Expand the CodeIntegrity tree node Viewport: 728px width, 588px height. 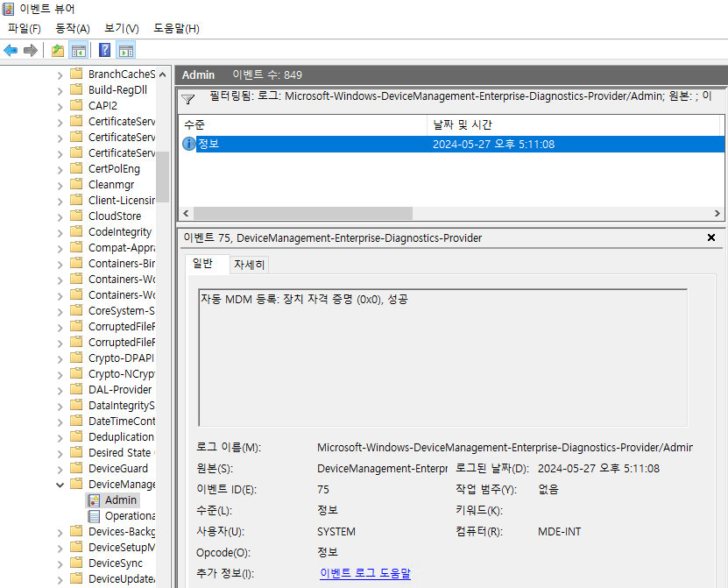point(60,233)
